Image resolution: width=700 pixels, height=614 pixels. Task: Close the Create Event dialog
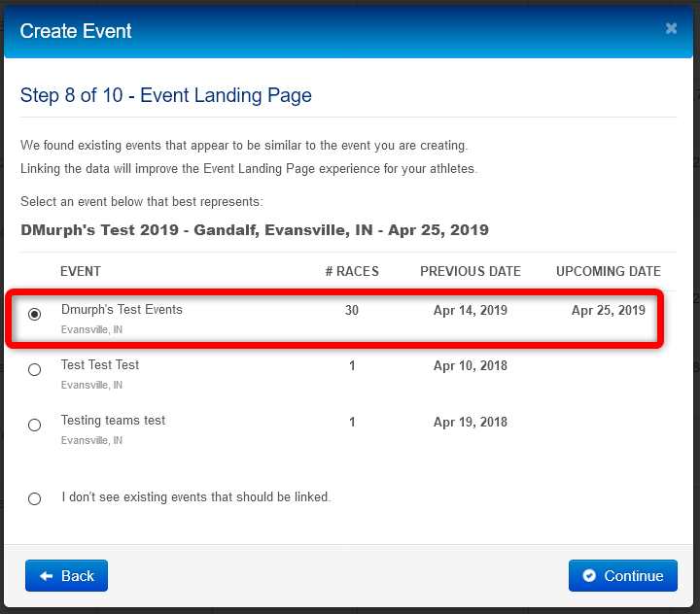pos(671,29)
